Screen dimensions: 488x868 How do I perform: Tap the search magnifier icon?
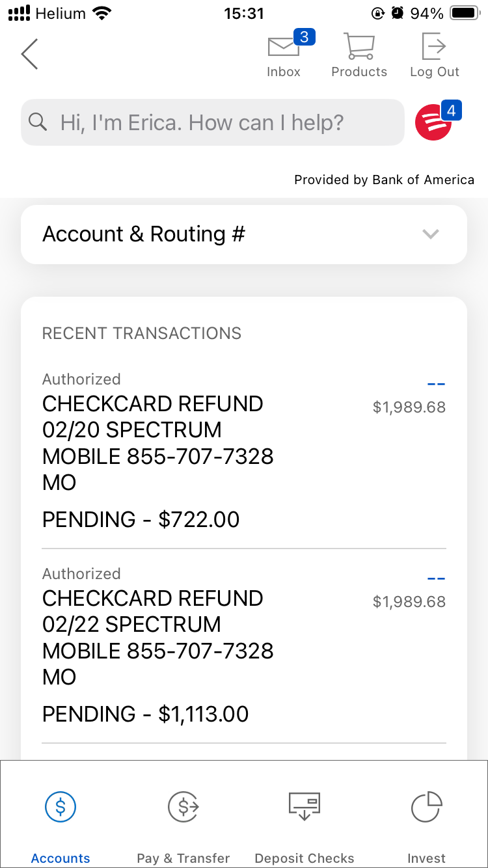[38, 122]
